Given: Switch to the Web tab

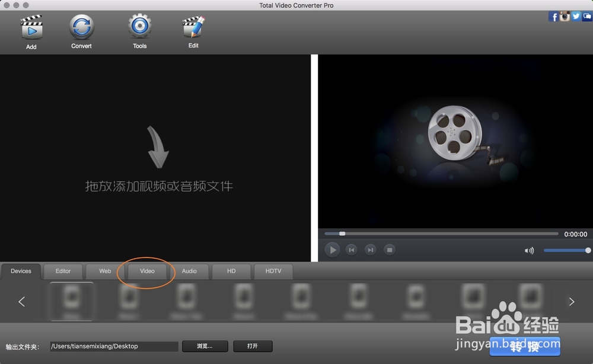Looking at the screenshot, I should tap(105, 271).
